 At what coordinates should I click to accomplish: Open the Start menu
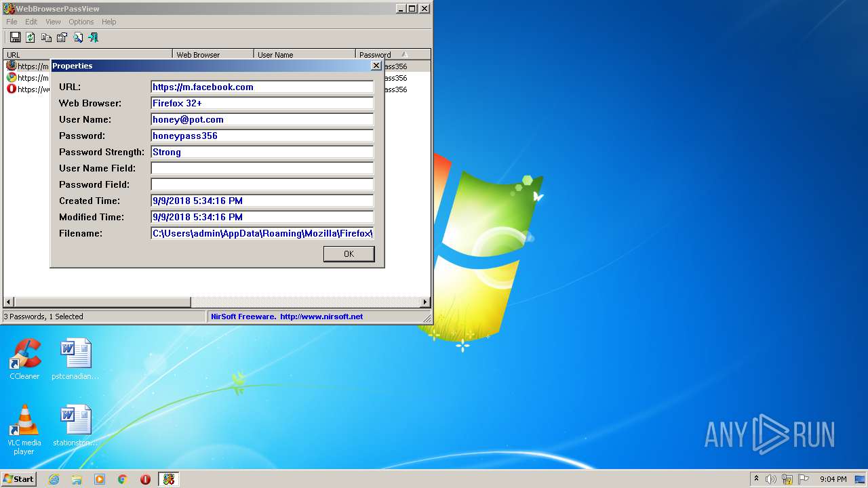[18, 479]
